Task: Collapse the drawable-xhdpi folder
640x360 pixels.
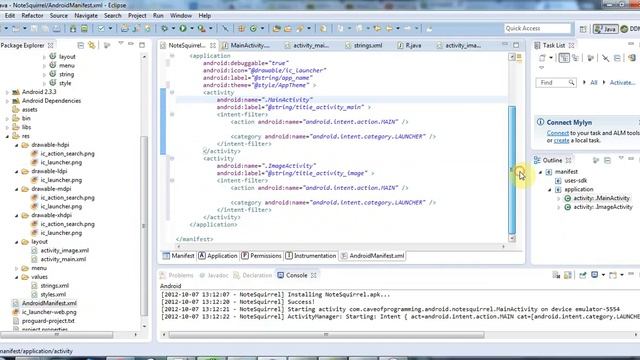Action: click(x=17, y=216)
